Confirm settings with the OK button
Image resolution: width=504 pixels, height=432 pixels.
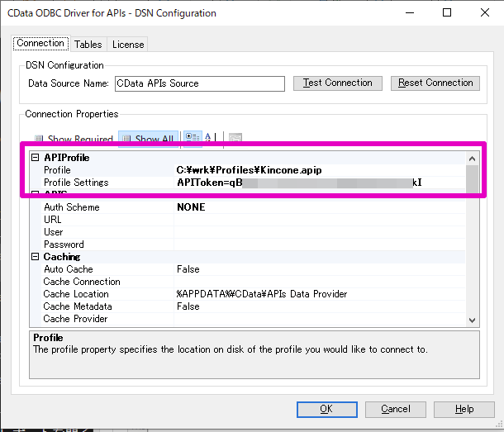pos(327,410)
